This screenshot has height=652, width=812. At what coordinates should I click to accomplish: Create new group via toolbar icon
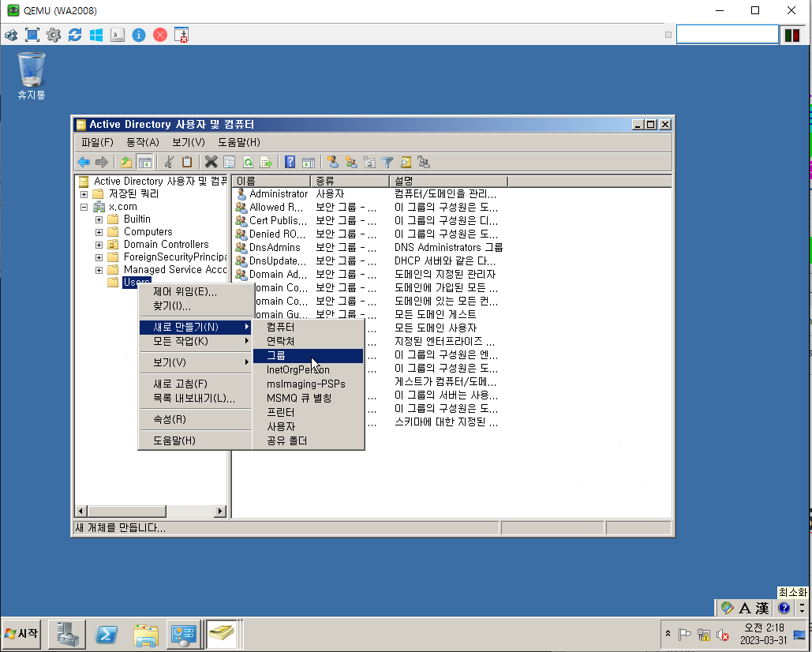351,162
